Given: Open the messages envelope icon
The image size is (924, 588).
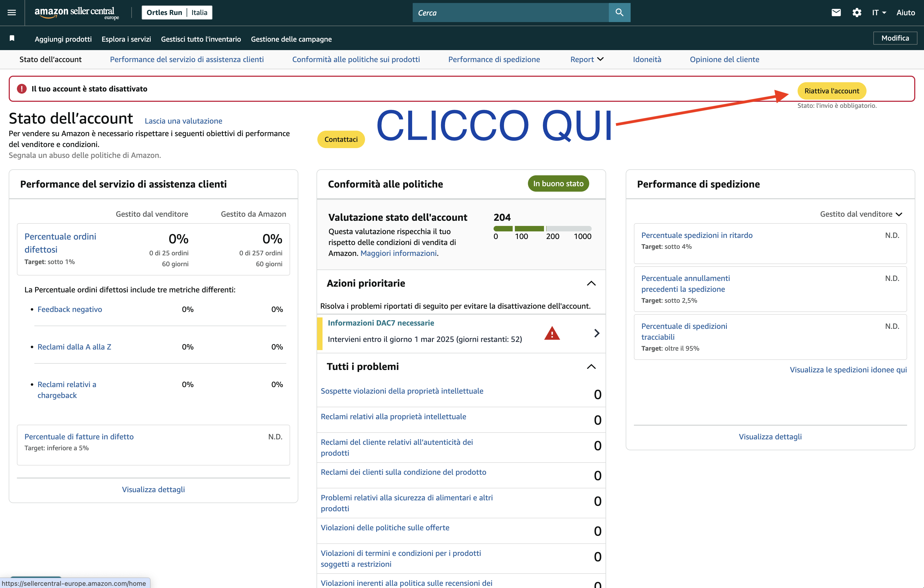Looking at the screenshot, I should coord(836,13).
